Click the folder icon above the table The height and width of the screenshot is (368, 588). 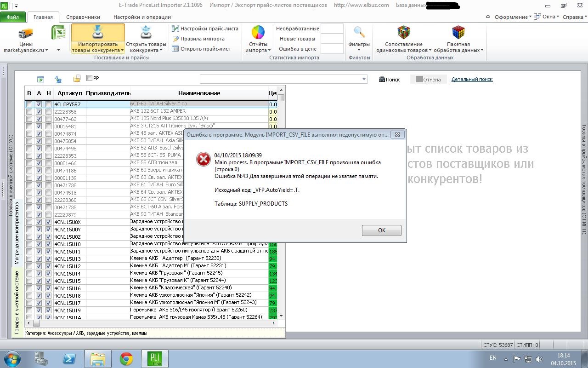click(x=77, y=79)
